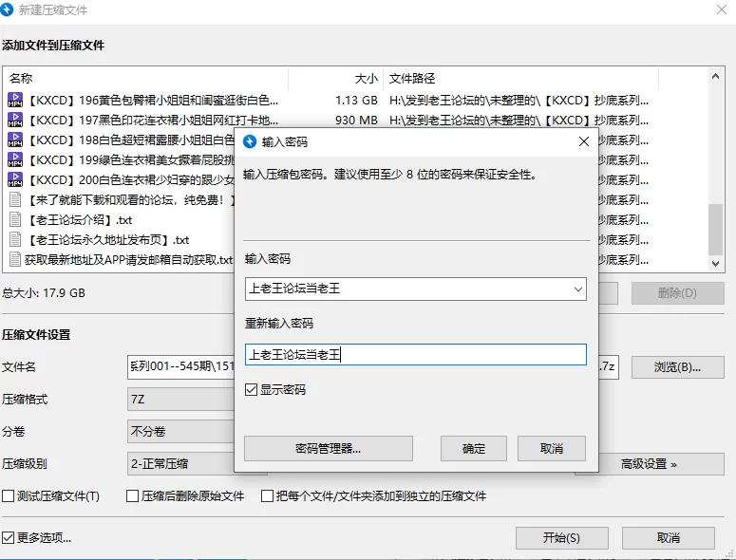Sort by the 文件路径 column header
The image size is (736, 560).
(x=521, y=79)
